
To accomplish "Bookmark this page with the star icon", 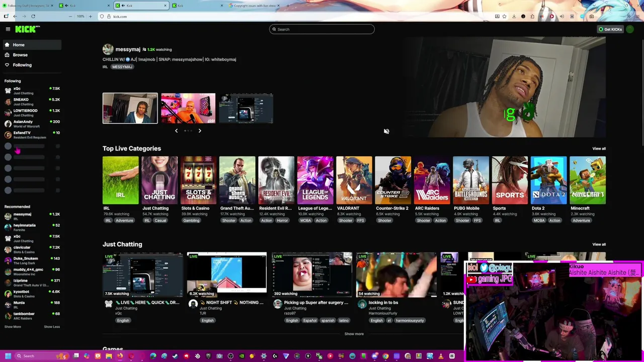I will click(504, 17).
